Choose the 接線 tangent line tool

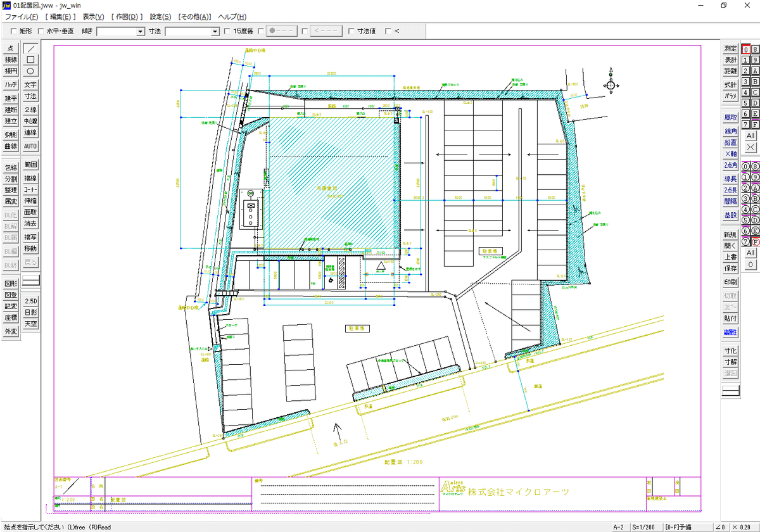[11, 60]
